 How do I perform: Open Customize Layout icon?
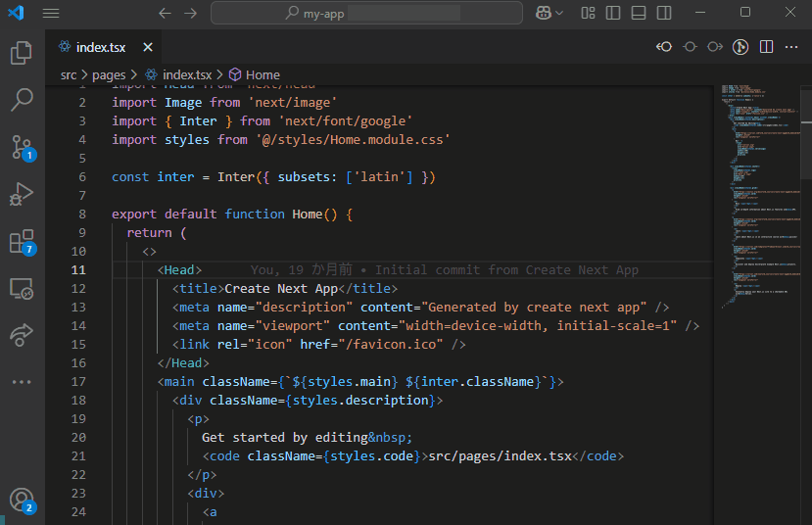tap(588, 13)
